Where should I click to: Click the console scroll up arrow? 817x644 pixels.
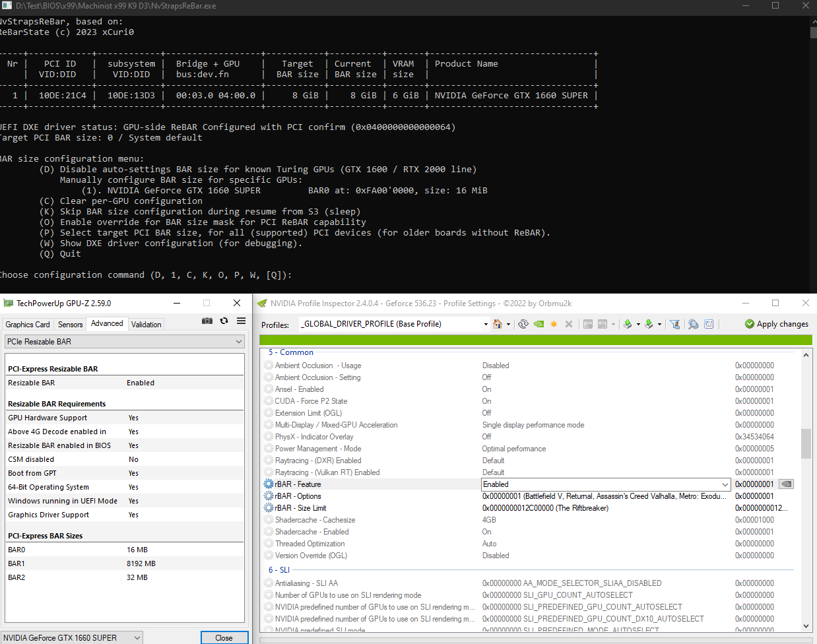(813, 21)
